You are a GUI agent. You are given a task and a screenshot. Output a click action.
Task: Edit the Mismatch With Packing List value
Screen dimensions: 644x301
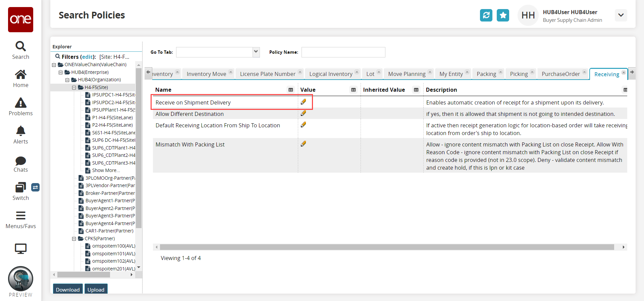[303, 144]
